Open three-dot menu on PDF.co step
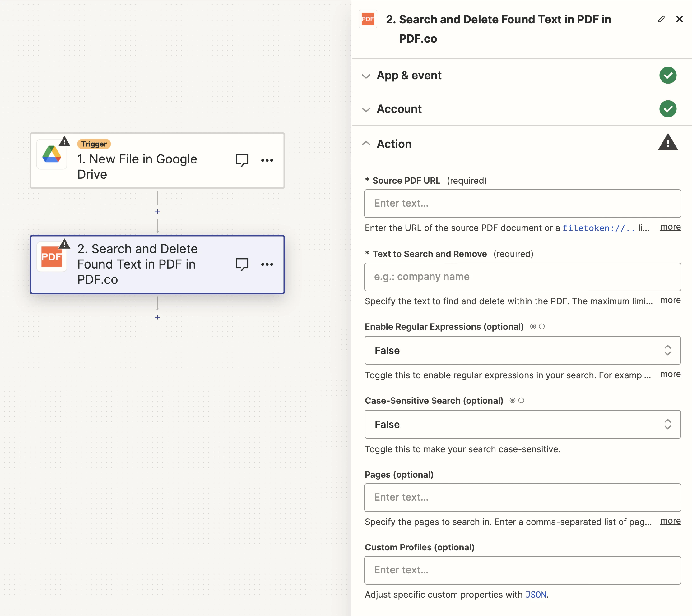The width and height of the screenshot is (692, 616). 267,264
